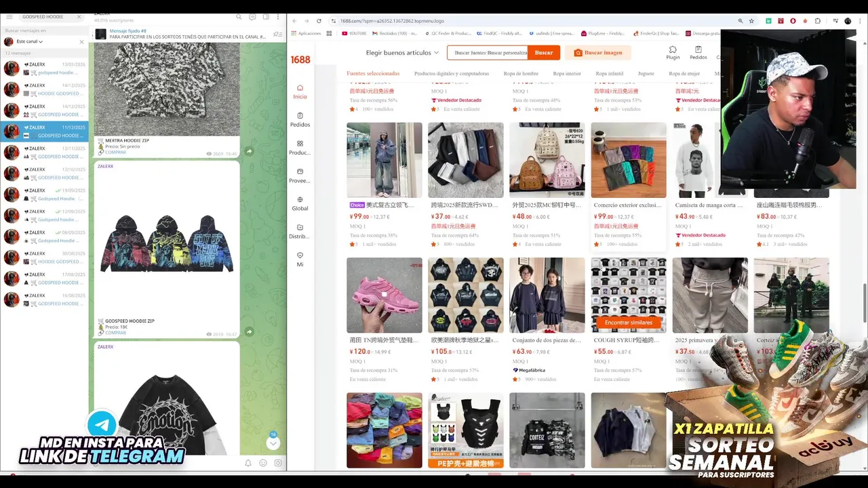Open Productos in 1688 sidebar
The width and height of the screenshot is (868, 488).
point(300,148)
